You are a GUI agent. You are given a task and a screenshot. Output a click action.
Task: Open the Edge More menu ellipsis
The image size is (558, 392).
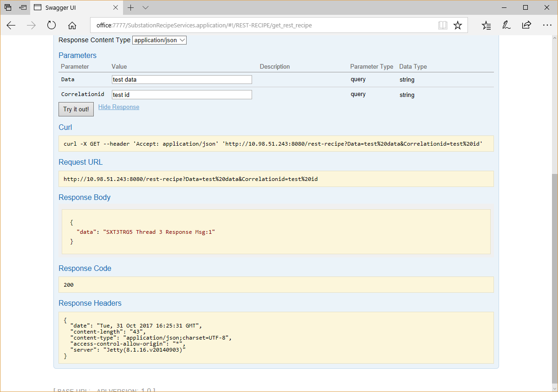(547, 26)
